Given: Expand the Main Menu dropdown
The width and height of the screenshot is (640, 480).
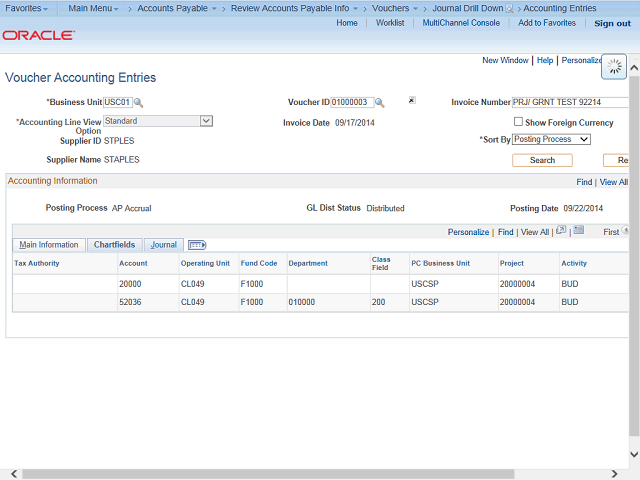Looking at the screenshot, I should (x=93, y=8).
